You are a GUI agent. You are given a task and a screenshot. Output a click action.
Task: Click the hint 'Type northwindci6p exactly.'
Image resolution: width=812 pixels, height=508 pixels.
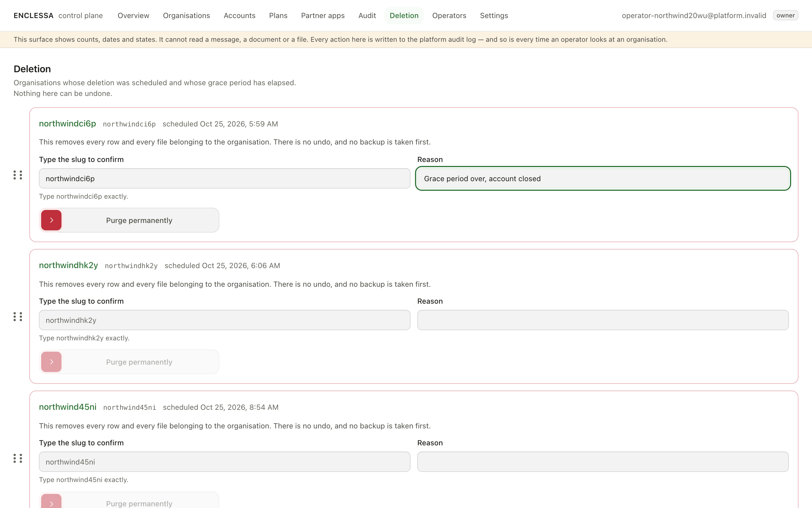[83, 196]
